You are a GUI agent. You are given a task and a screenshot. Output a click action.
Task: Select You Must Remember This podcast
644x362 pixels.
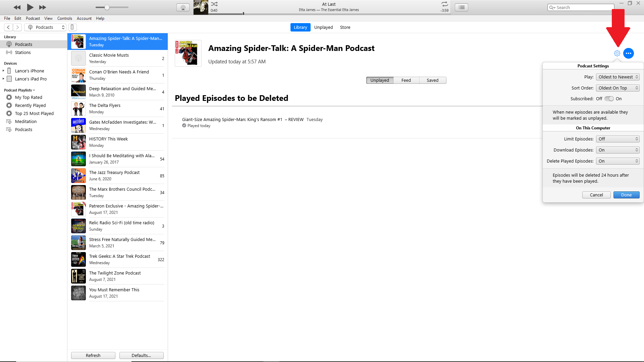(117, 293)
